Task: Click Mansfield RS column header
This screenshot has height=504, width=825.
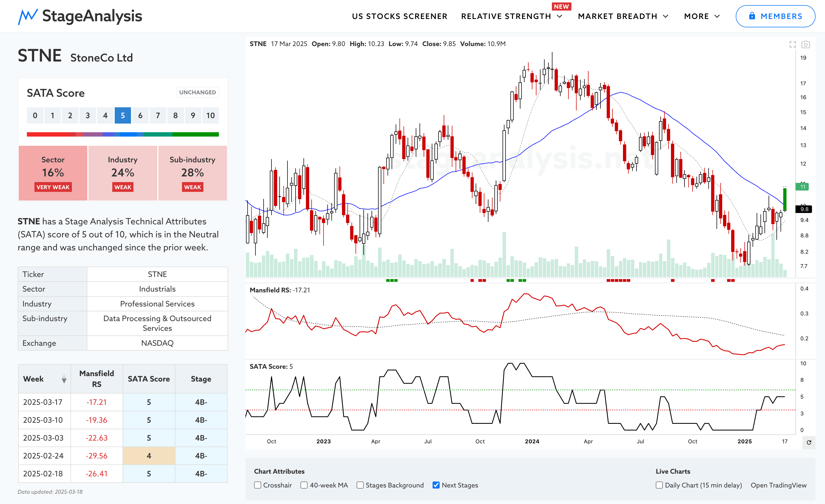Action: point(97,379)
